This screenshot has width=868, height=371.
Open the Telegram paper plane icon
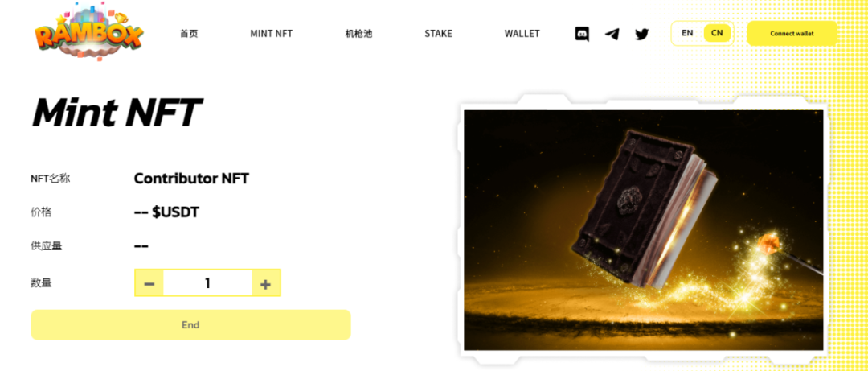(x=612, y=34)
